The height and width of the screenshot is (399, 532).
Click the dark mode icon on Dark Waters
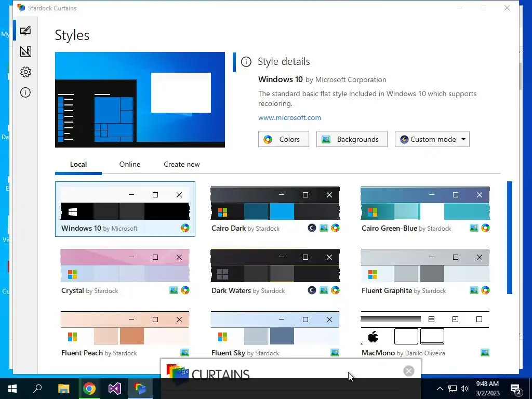tap(312, 290)
